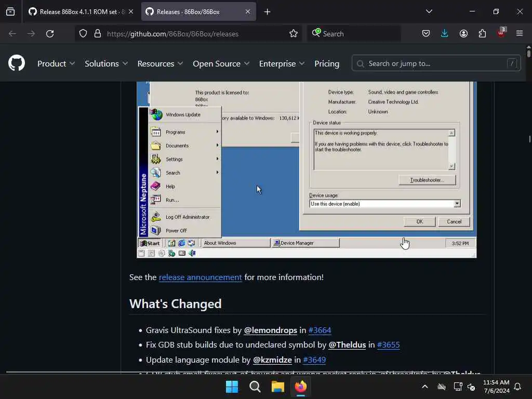Go back with browser back arrow

12,34
